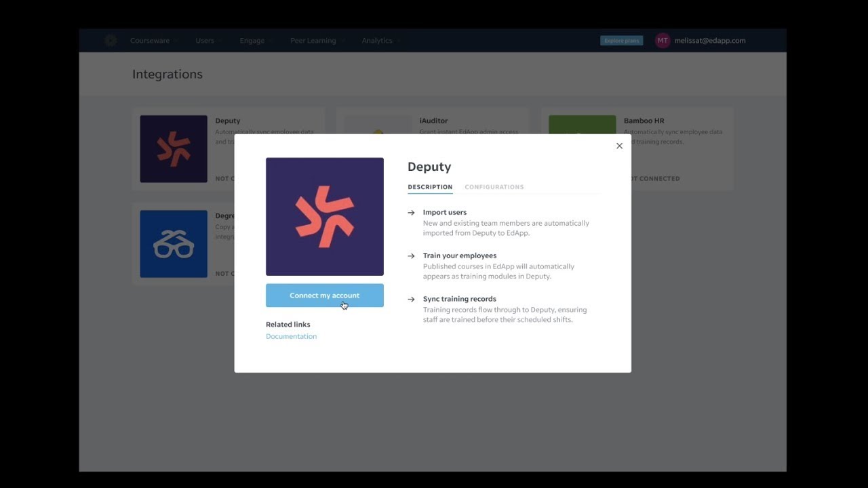Image resolution: width=868 pixels, height=488 pixels.
Task: Close the Deputy dialog with the X
Action: [x=619, y=146]
